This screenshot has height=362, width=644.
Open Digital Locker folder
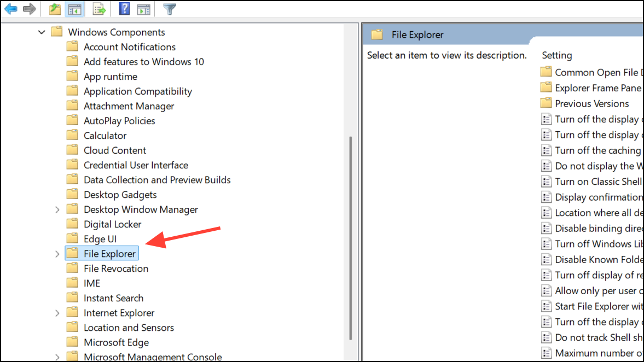point(113,224)
